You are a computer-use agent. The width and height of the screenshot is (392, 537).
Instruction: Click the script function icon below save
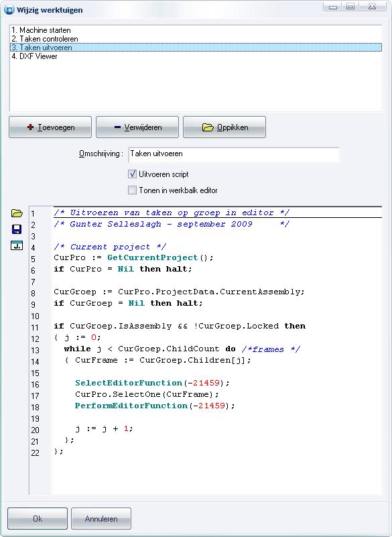[17, 245]
